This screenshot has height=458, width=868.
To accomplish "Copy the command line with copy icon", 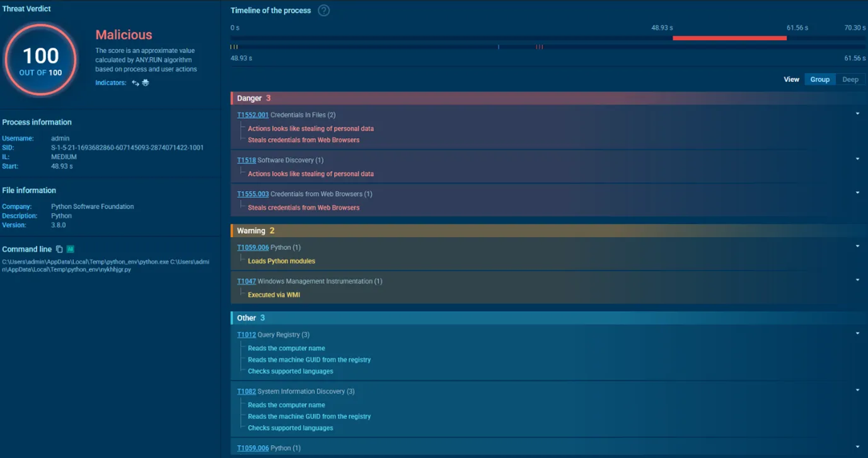I will pos(59,249).
